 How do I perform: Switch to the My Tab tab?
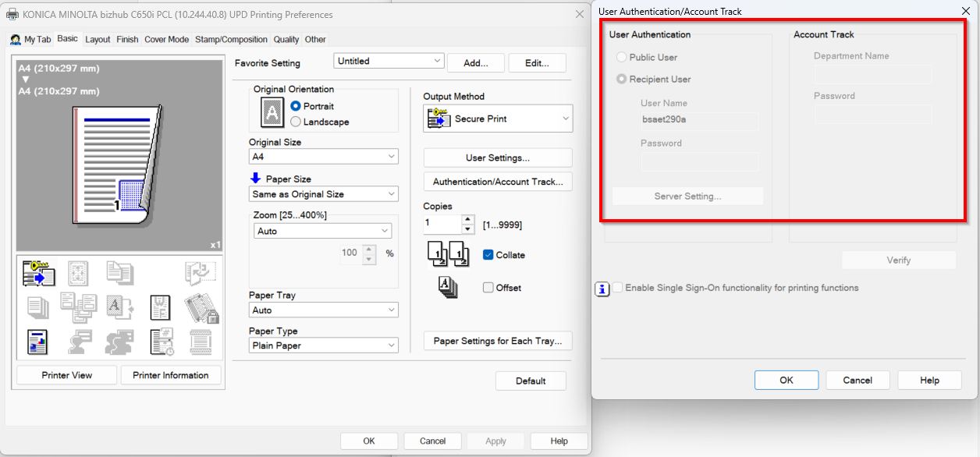point(31,39)
